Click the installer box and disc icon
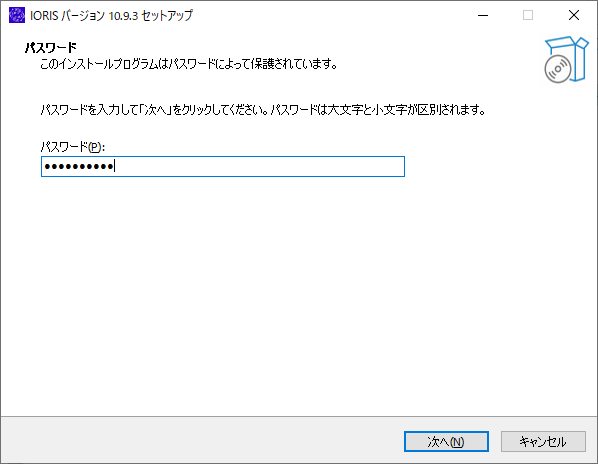Viewport: 598px width, 464px height. pos(566,59)
